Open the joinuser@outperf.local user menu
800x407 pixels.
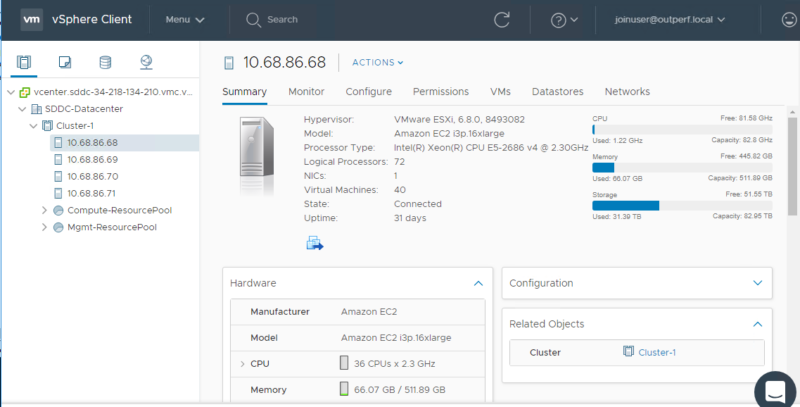coord(670,19)
